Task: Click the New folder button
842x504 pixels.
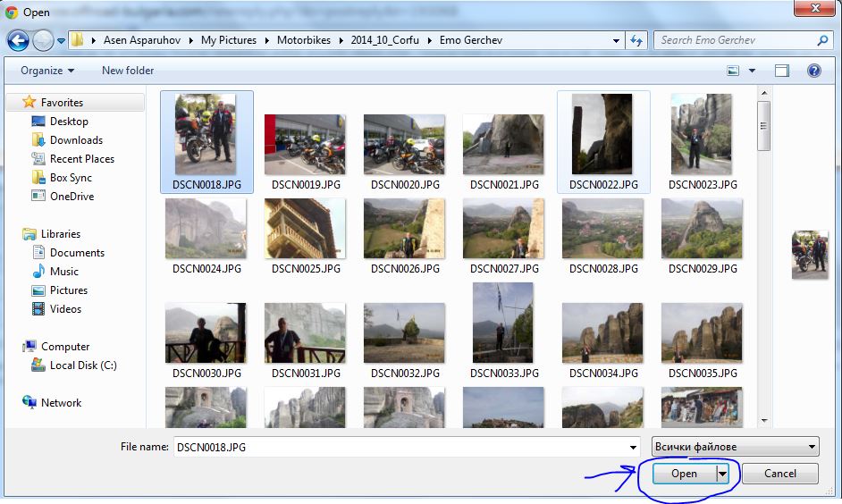Action: (128, 71)
